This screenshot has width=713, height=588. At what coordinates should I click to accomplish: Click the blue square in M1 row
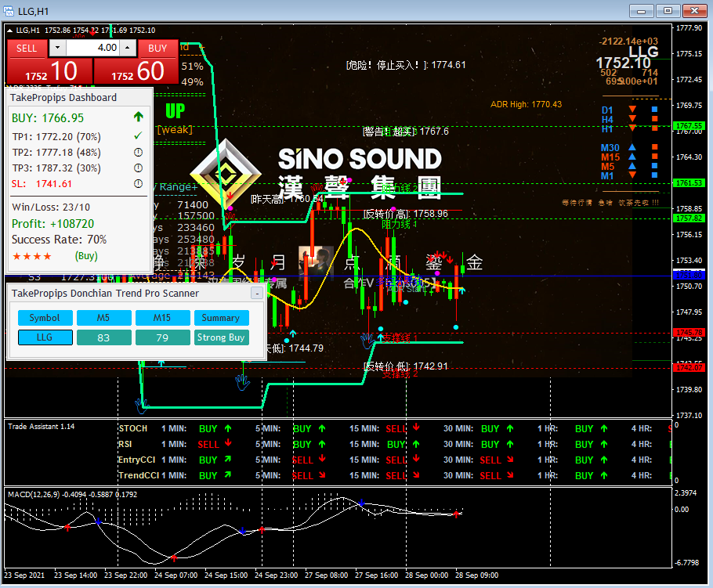coord(655,175)
